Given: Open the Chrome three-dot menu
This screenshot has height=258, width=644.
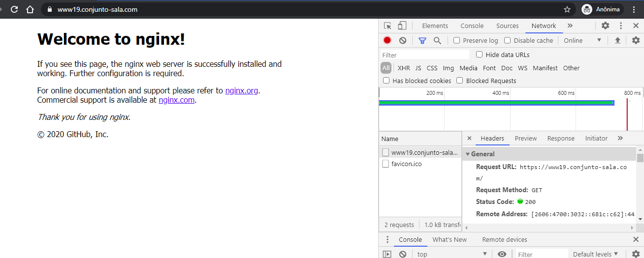Looking at the screenshot, I should [634, 9].
